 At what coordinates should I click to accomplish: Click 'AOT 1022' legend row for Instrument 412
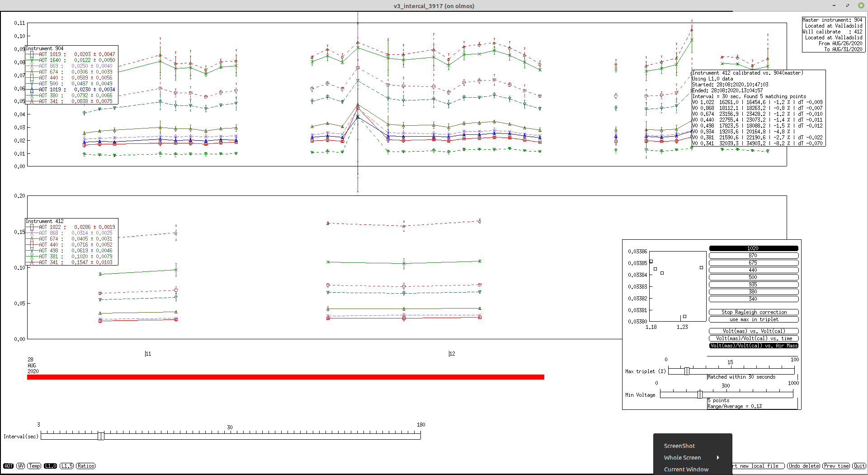pos(72,227)
